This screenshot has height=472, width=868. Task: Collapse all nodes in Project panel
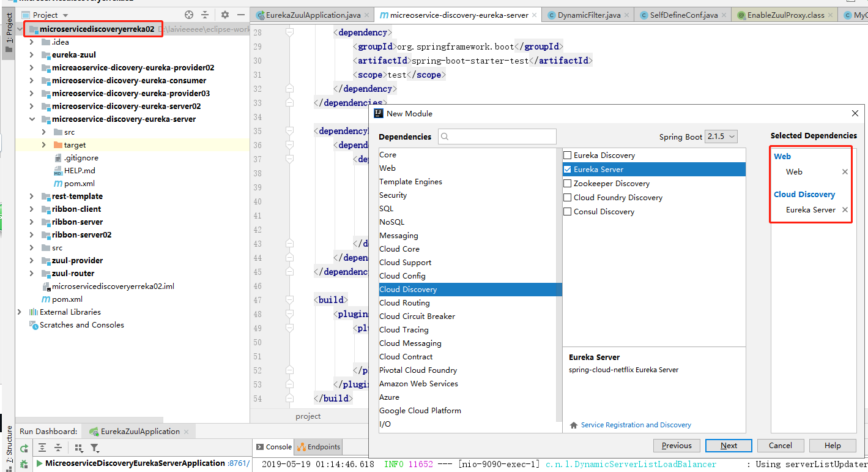(205, 15)
